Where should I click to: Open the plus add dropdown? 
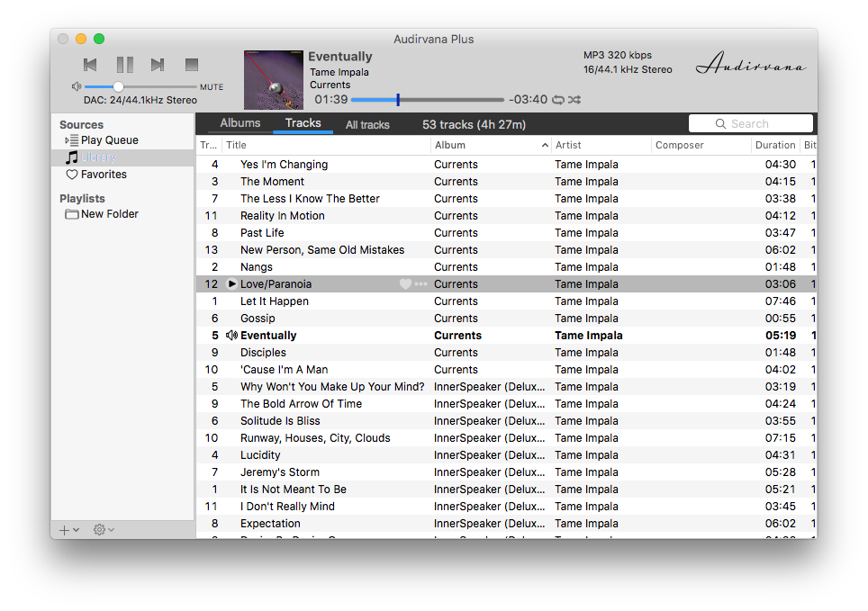(69, 530)
